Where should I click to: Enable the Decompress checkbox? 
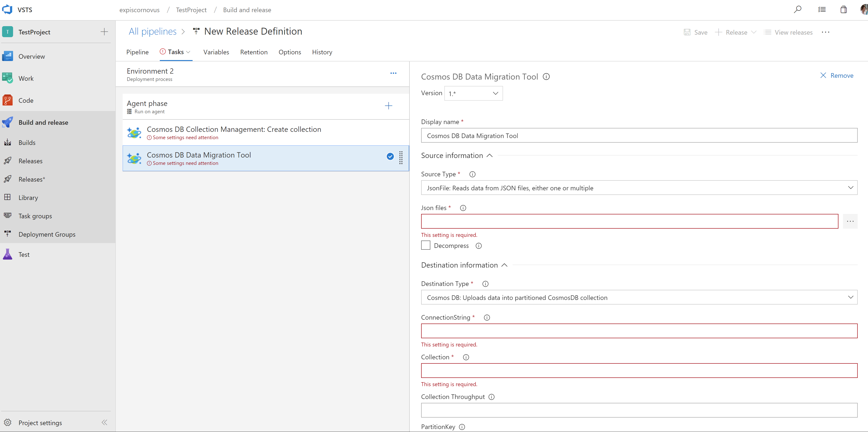426,245
